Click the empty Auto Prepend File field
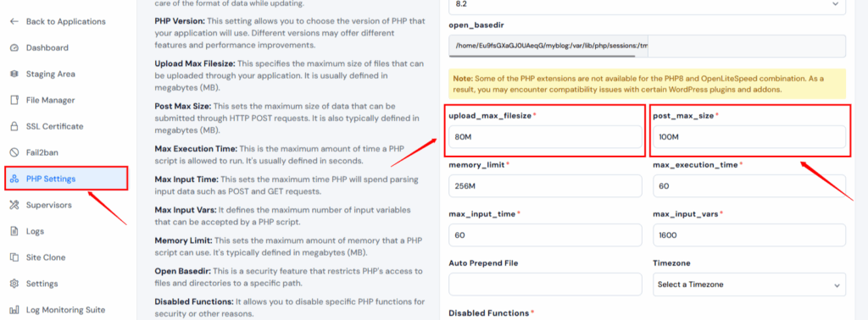Viewport: 868px width, 320px height. (x=545, y=284)
